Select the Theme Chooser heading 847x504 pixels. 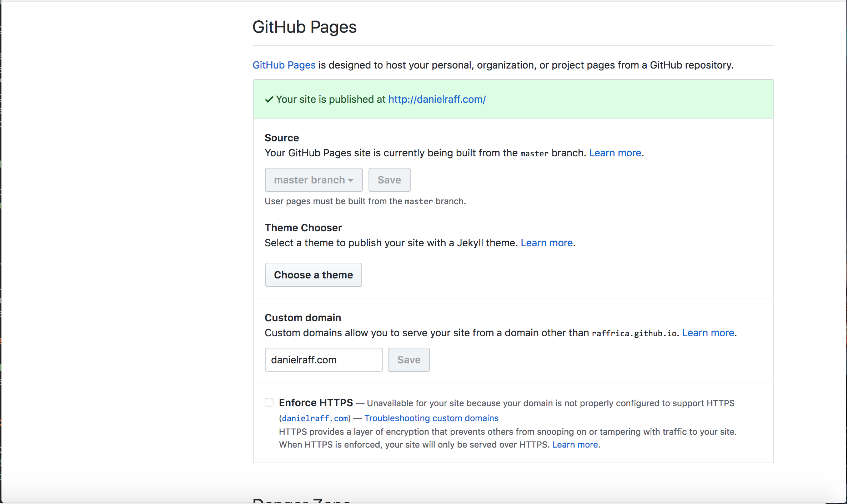(x=303, y=228)
